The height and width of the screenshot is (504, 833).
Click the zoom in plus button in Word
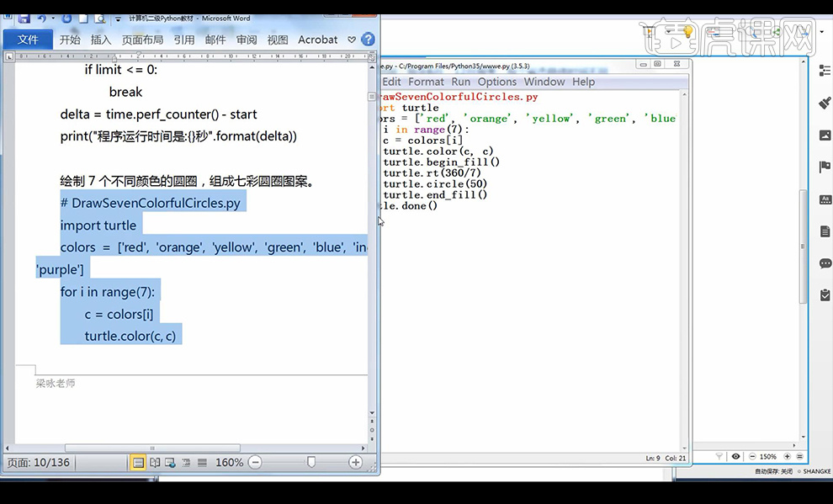coord(356,463)
